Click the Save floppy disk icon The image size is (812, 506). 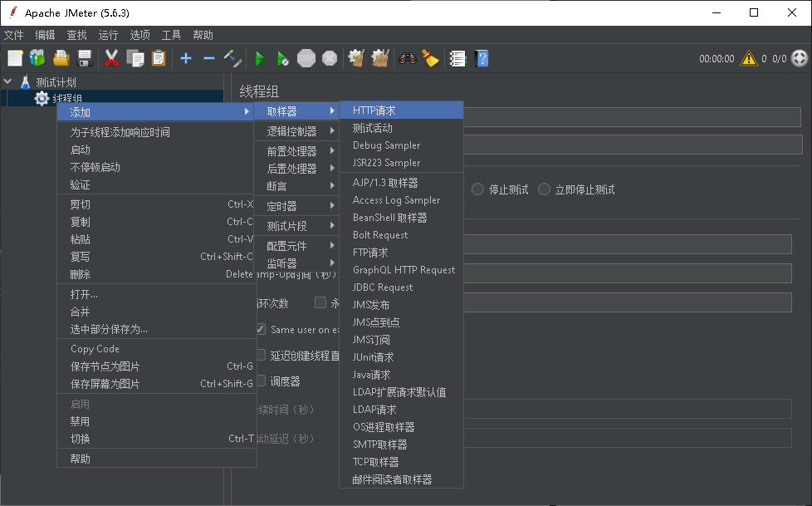[x=85, y=58]
